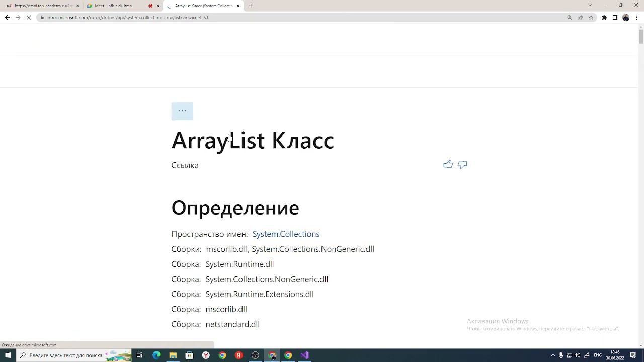Switch to the top-academy tab
The height and width of the screenshot is (362, 644).
[43, 6]
